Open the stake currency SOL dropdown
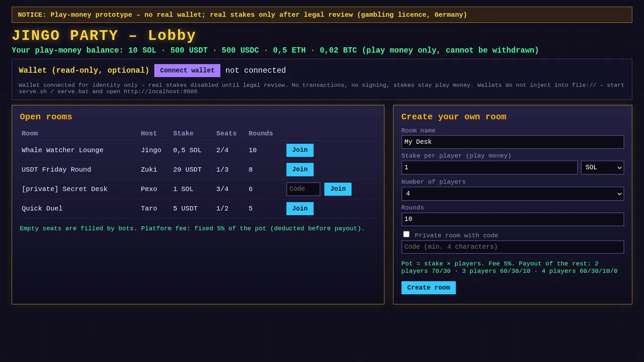The image size is (644, 362). click(602, 167)
